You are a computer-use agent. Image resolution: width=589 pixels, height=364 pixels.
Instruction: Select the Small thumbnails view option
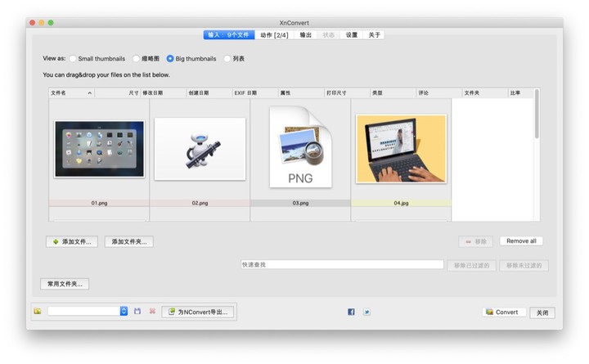pos(74,59)
